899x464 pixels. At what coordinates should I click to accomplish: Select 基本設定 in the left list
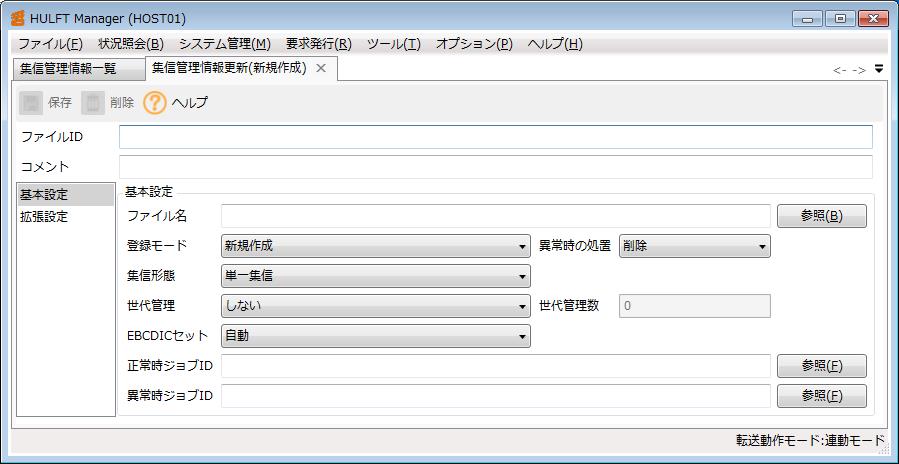[66, 195]
